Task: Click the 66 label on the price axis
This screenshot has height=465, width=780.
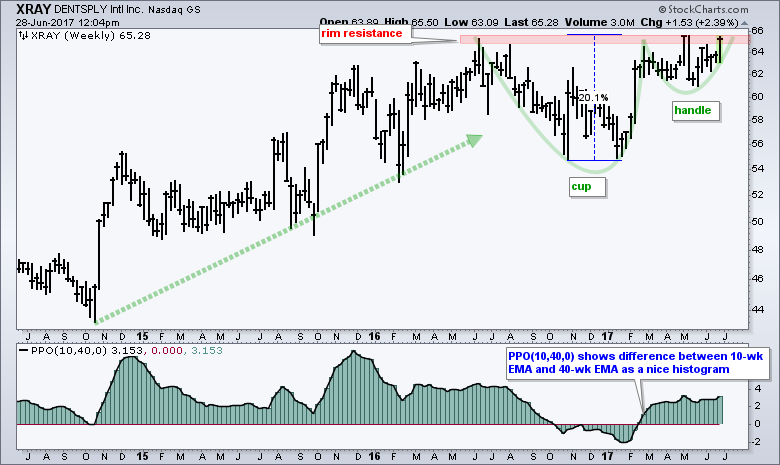Action: click(x=757, y=31)
